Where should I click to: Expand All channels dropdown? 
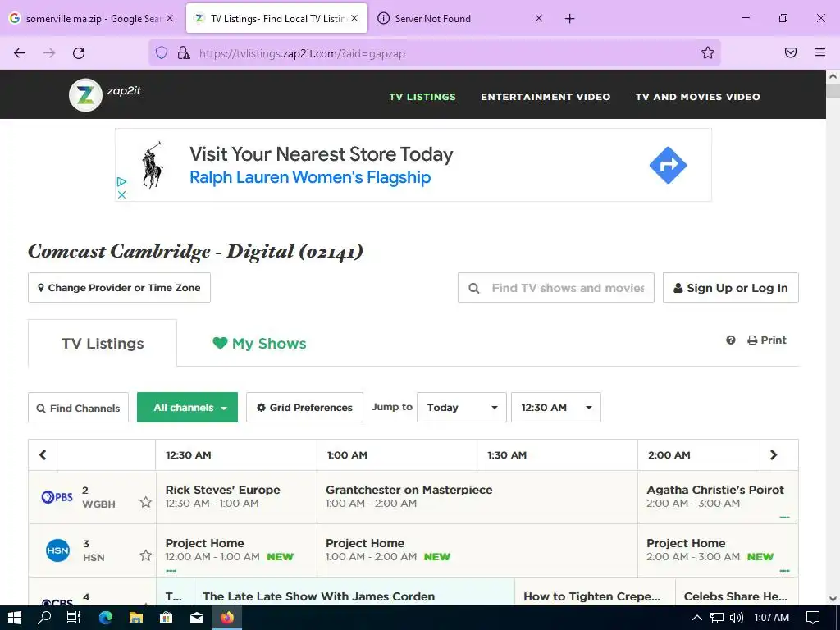pyautogui.click(x=187, y=408)
